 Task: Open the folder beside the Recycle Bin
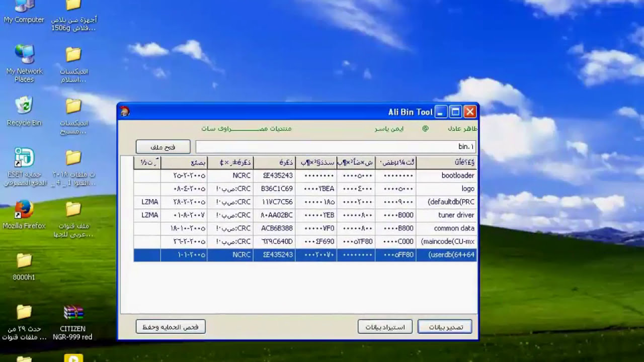click(x=73, y=116)
